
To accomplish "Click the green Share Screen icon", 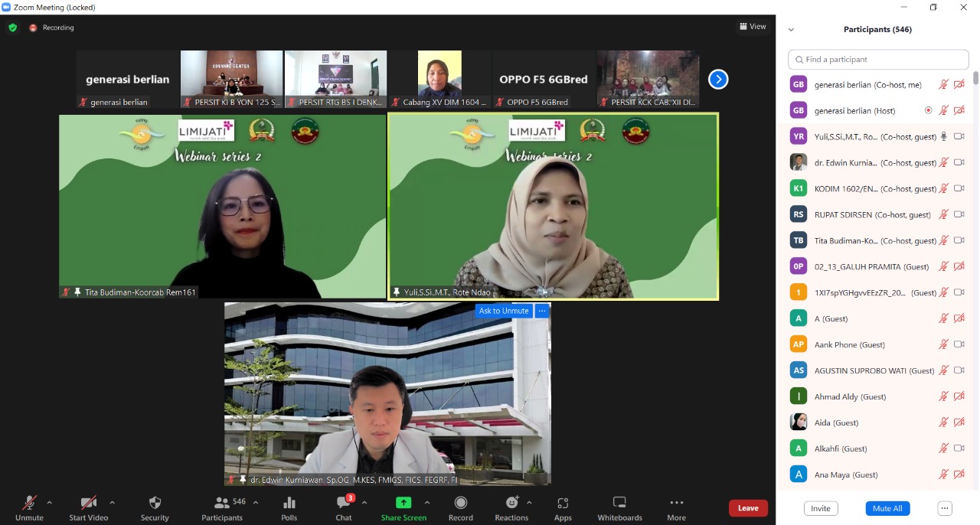I will (x=403, y=503).
